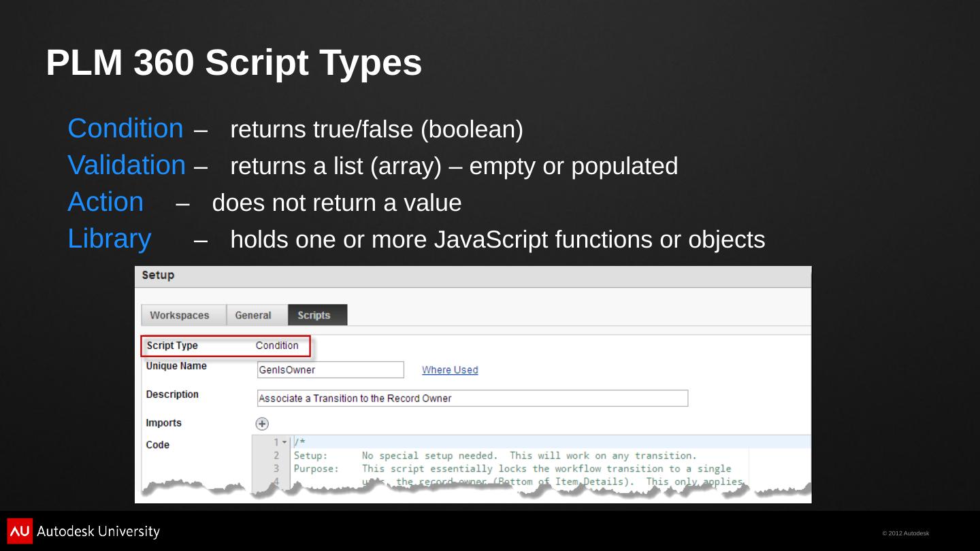Click the Imports label

tap(163, 423)
